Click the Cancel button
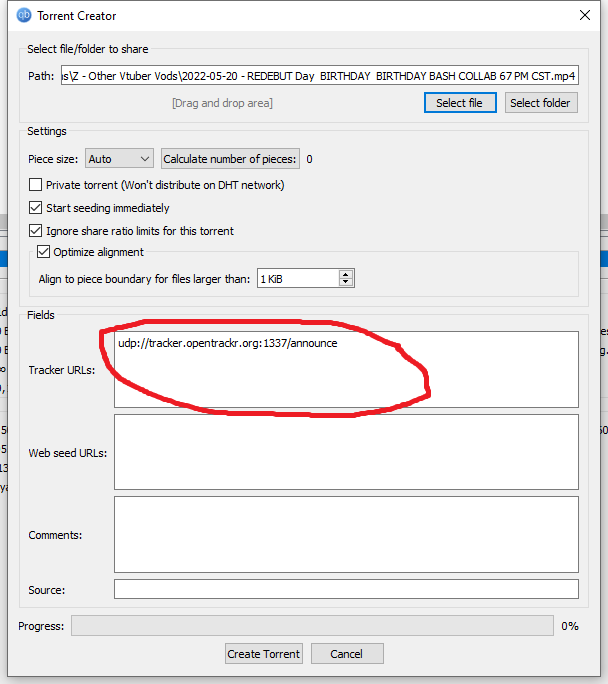The height and width of the screenshot is (684, 608). tap(347, 654)
